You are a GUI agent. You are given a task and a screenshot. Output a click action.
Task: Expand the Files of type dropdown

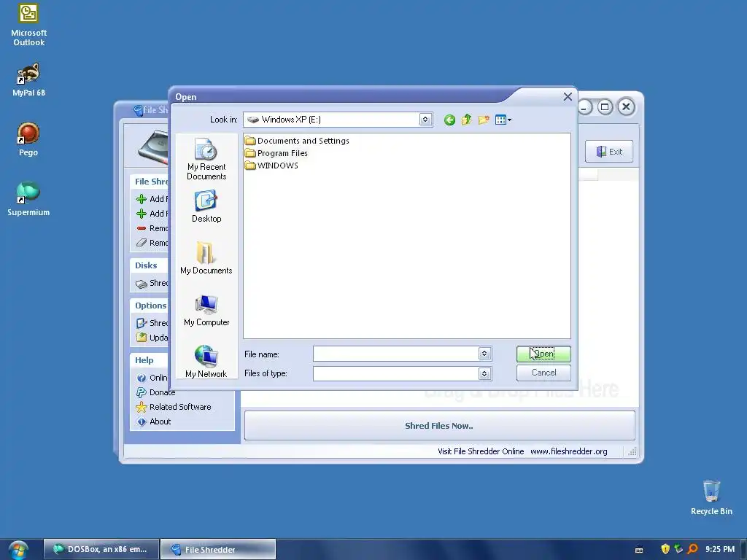pos(484,374)
